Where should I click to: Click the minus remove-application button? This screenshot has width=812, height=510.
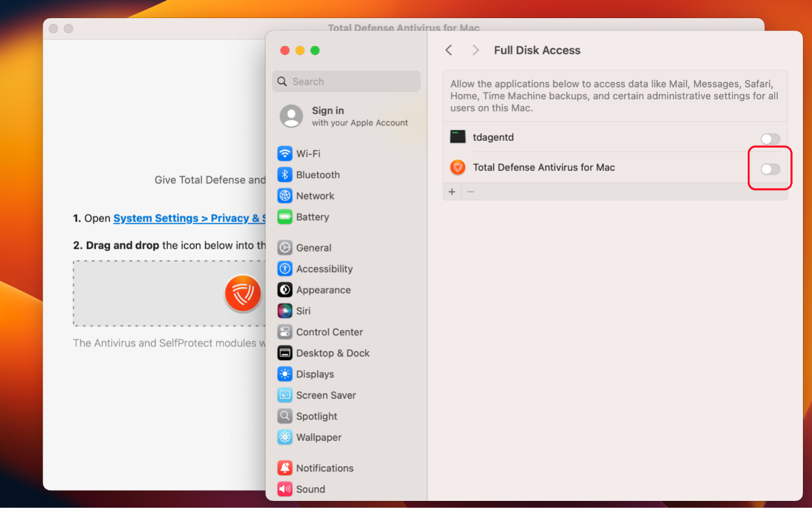click(x=471, y=192)
